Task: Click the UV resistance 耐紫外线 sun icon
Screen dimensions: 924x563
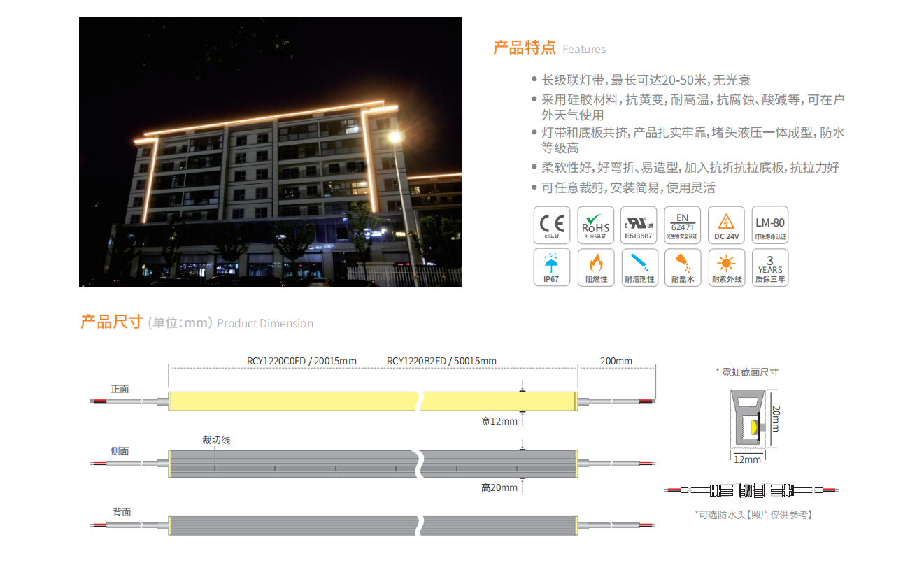Action: 726,267
